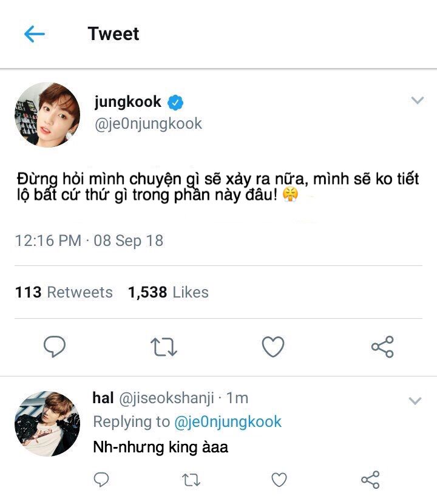Like hal's reply tweet
Viewport: 437px width, 504px height.
click(279, 480)
